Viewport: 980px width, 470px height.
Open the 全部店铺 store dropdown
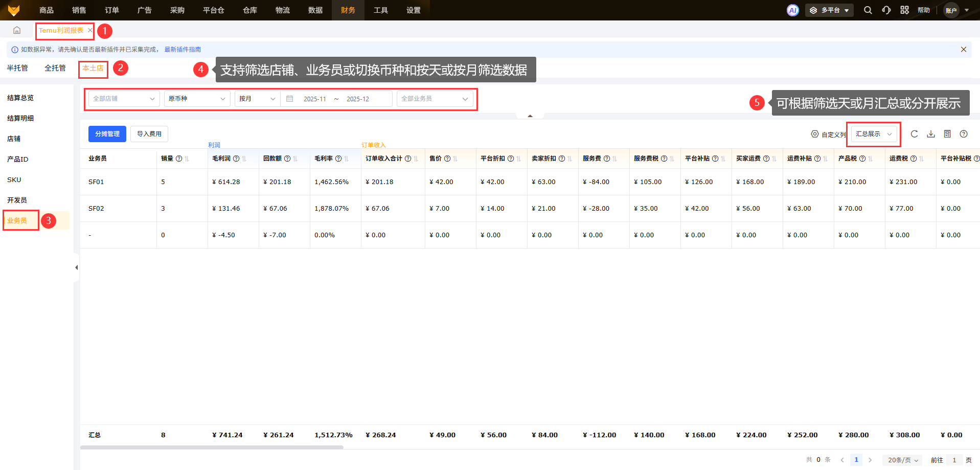124,99
